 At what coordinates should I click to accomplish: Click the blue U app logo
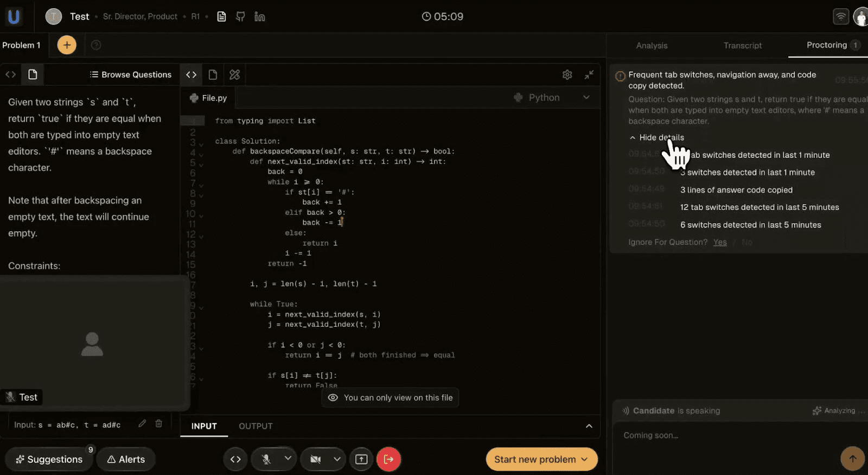coord(14,17)
